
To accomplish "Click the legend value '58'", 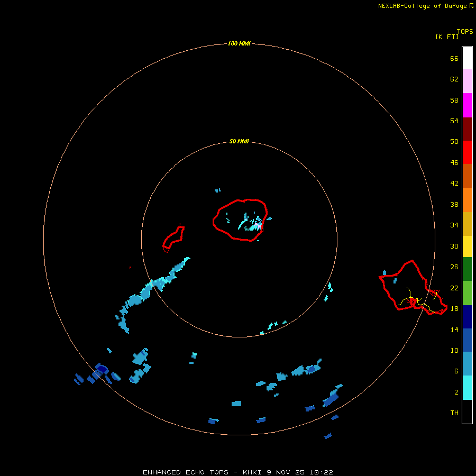I will (454, 100).
